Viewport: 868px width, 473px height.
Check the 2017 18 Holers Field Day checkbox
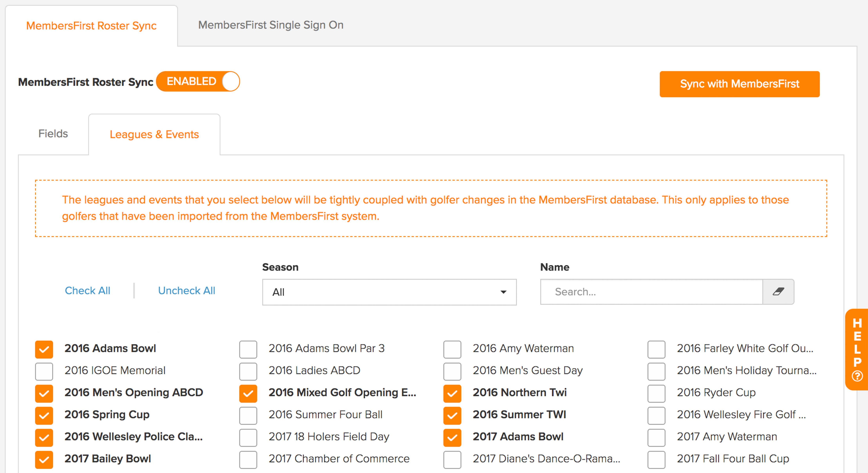tap(248, 438)
